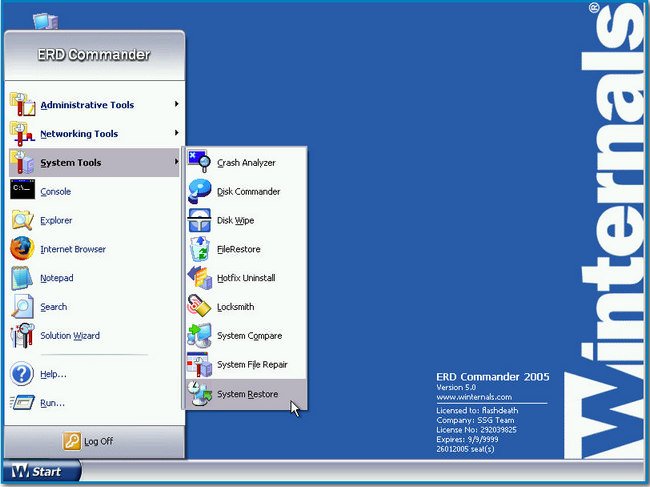Click the Solution Wizard icon
The height and width of the screenshot is (487, 650).
pos(22,335)
